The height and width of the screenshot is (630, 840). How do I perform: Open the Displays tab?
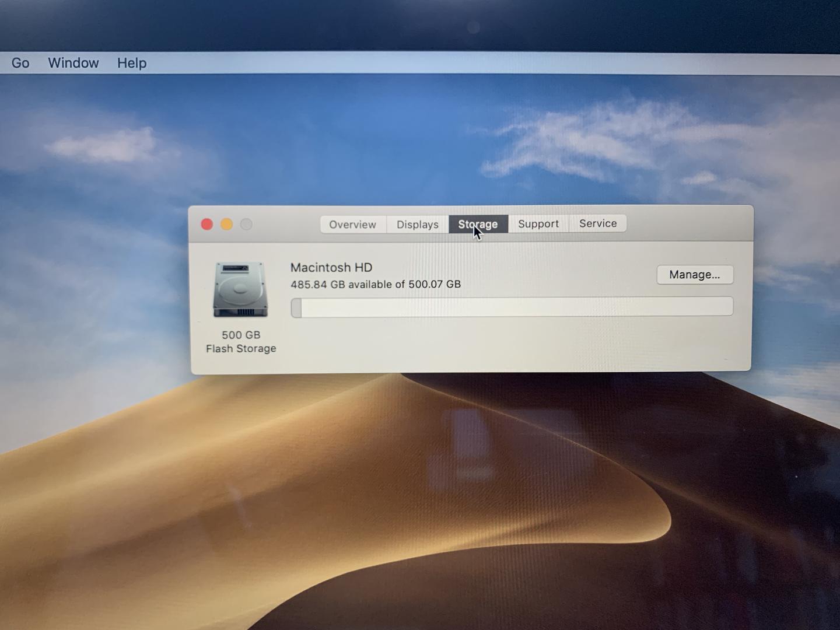pyautogui.click(x=417, y=225)
